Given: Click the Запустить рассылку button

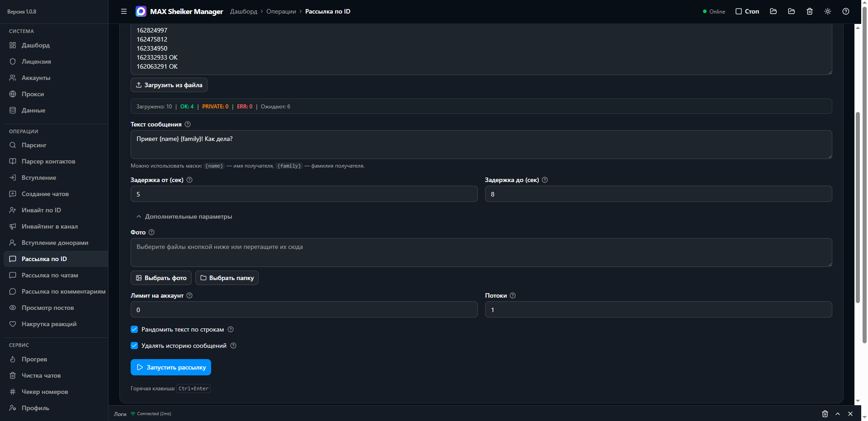Looking at the screenshot, I should pos(171,367).
